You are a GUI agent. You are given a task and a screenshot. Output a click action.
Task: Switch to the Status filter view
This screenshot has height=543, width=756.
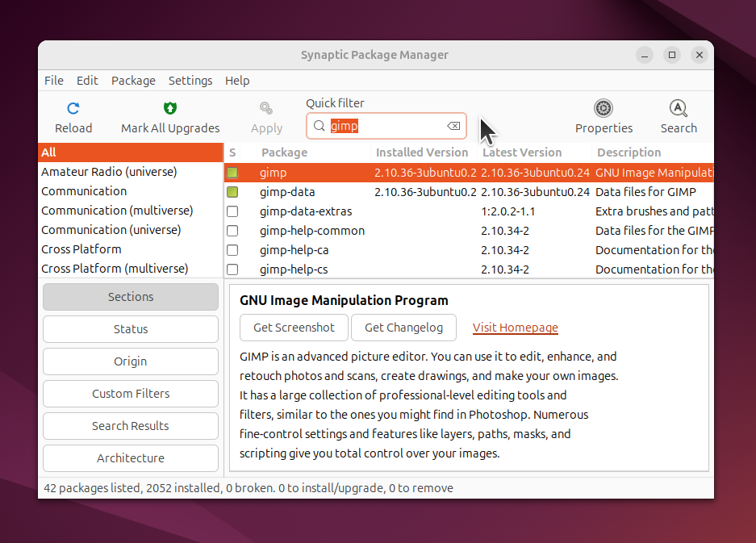(x=131, y=329)
